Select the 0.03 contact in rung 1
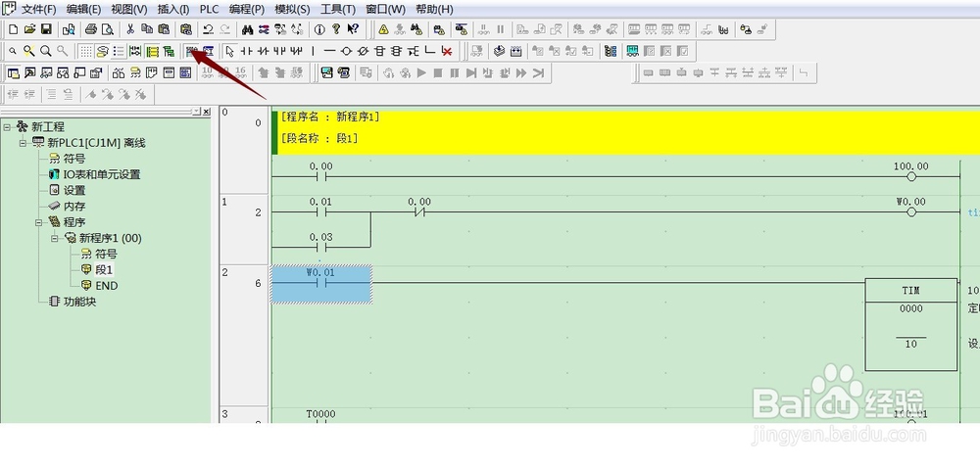The width and height of the screenshot is (980, 468). pyautogui.click(x=321, y=247)
